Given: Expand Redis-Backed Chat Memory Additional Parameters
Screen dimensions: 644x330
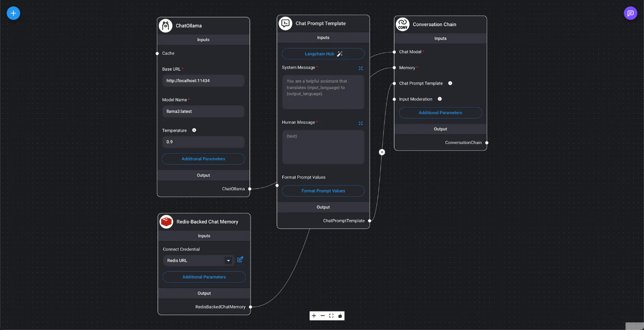Looking at the screenshot, I should point(204,277).
